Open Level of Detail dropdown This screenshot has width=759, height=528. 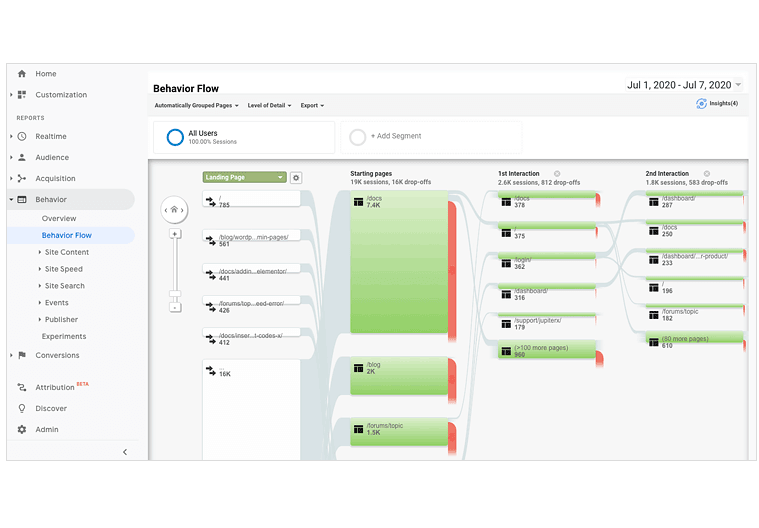pyautogui.click(x=269, y=106)
